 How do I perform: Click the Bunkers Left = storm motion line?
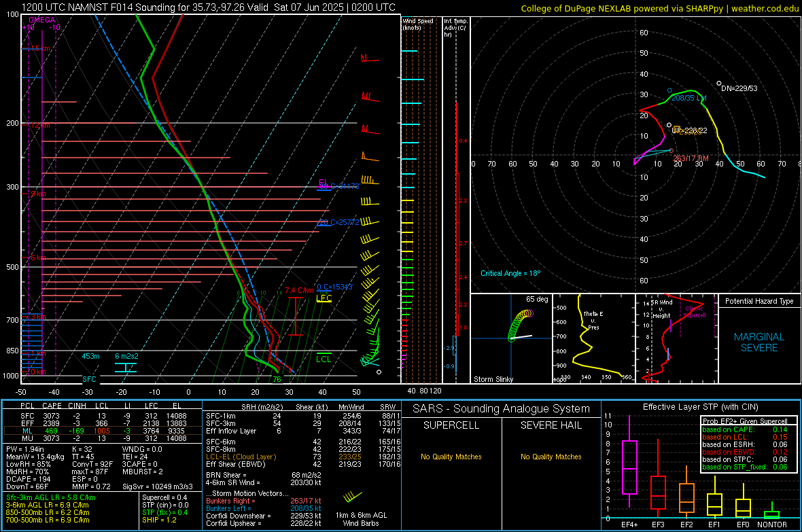[264, 508]
